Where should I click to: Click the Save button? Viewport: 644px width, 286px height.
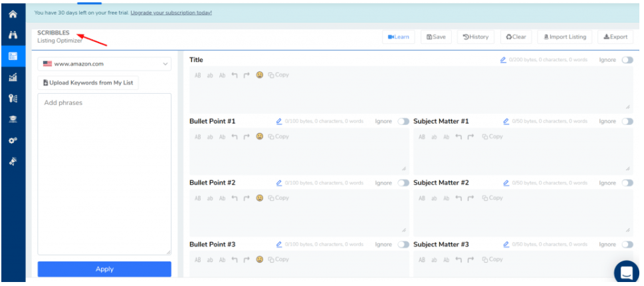coord(436,37)
